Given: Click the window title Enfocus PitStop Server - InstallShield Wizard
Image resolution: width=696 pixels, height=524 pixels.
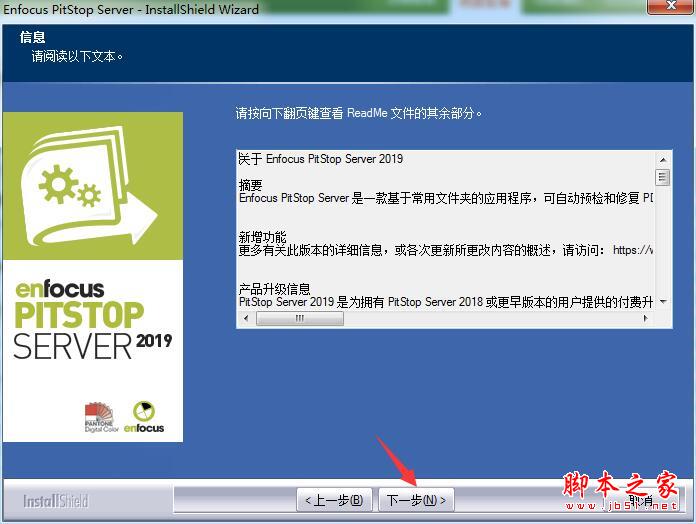Looking at the screenshot, I should point(131,9).
